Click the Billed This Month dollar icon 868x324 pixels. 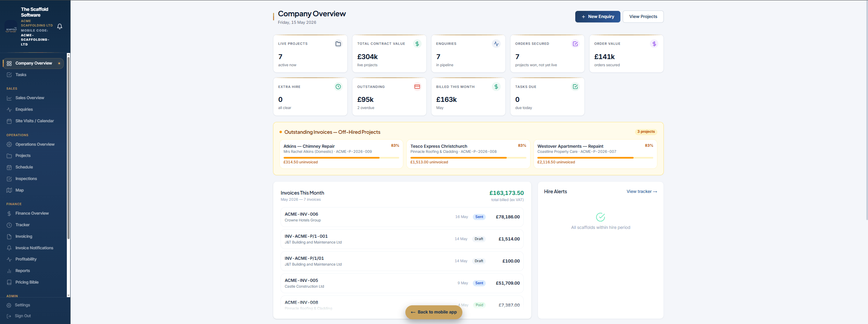[x=496, y=87]
